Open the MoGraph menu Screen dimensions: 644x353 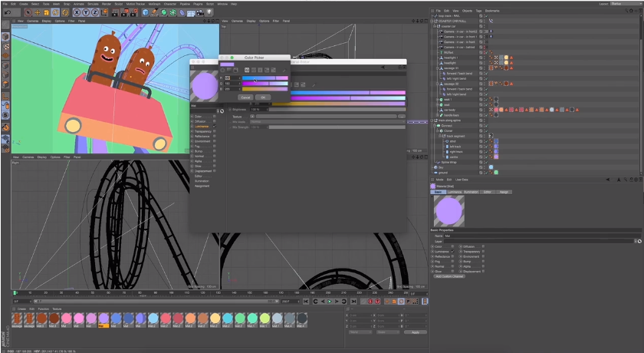point(154,4)
